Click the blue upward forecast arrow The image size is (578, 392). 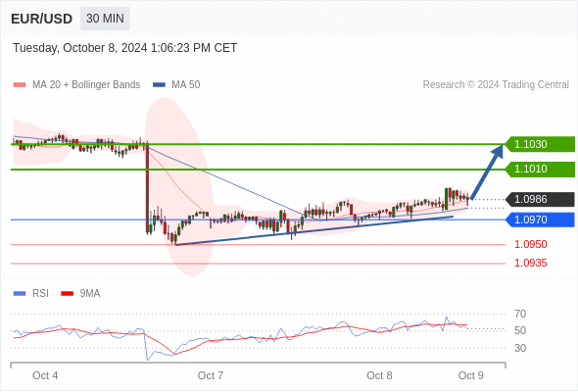point(487,172)
